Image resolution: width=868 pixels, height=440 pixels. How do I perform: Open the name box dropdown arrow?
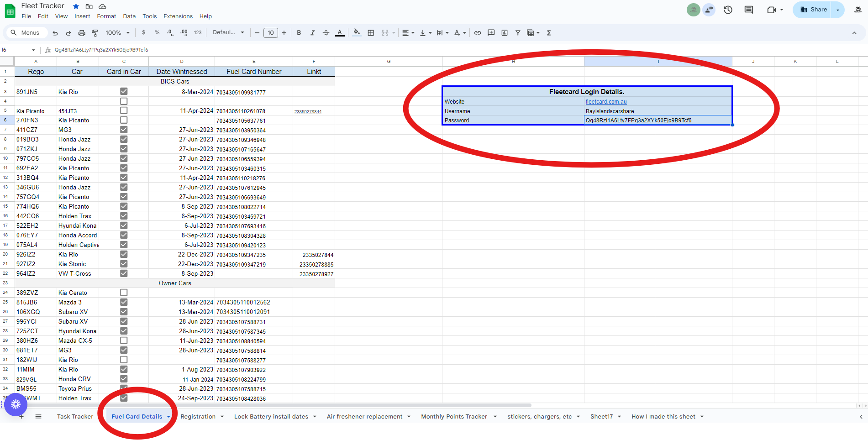[x=33, y=50]
